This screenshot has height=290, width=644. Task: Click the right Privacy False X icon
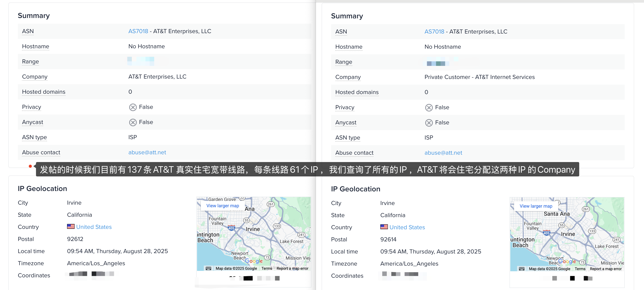pyautogui.click(x=429, y=108)
